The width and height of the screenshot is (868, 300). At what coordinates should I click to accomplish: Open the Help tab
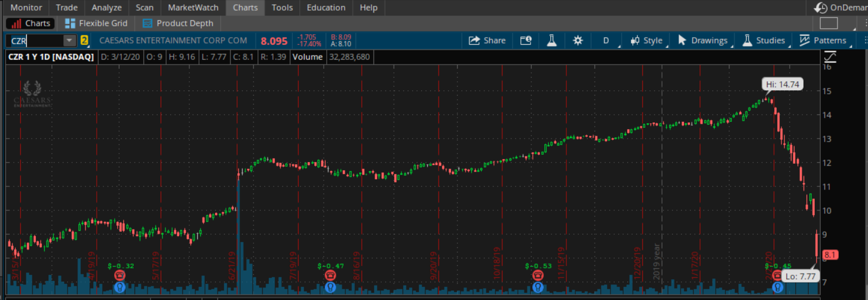369,8
